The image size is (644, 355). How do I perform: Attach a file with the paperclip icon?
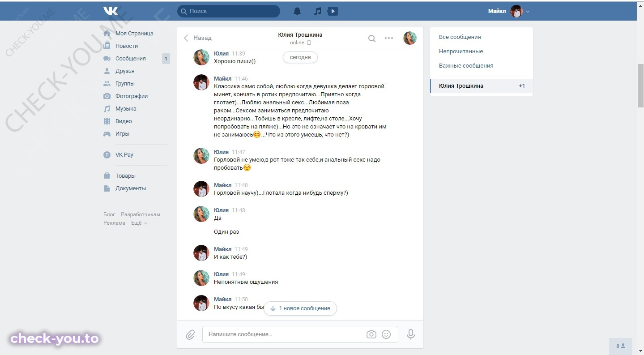[x=190, y=334]
